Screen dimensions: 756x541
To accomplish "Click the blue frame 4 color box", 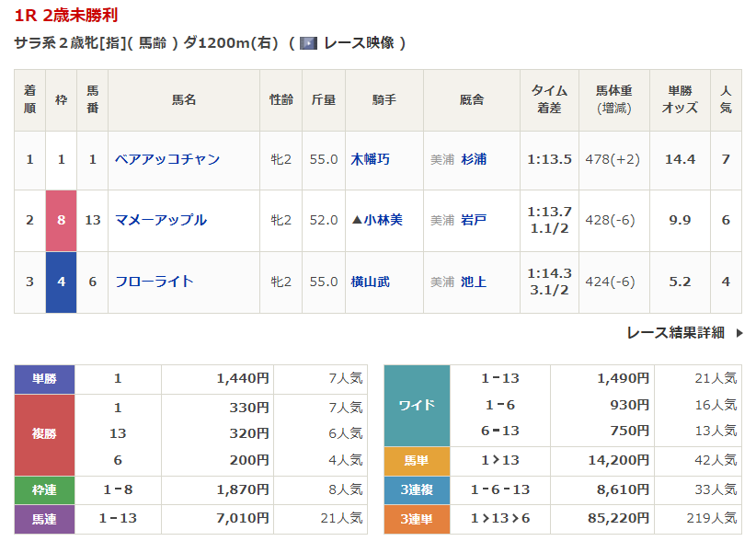I will [x=62, y=282].
